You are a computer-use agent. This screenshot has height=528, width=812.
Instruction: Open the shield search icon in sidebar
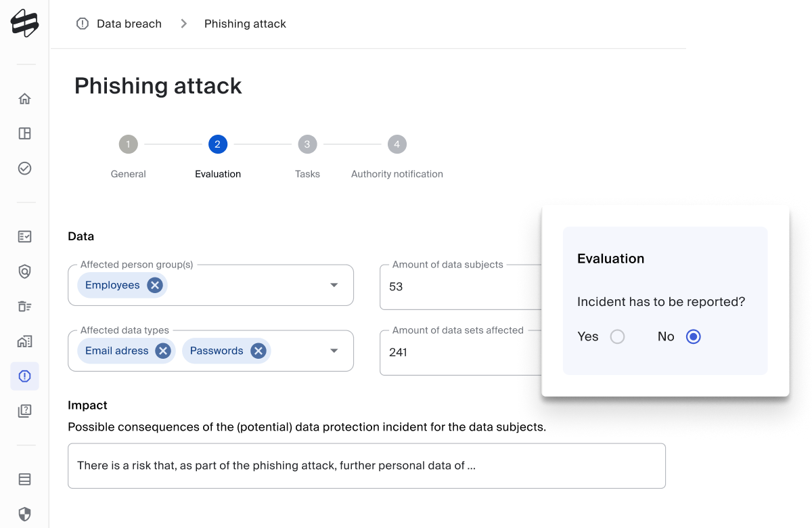coord(24,271)
